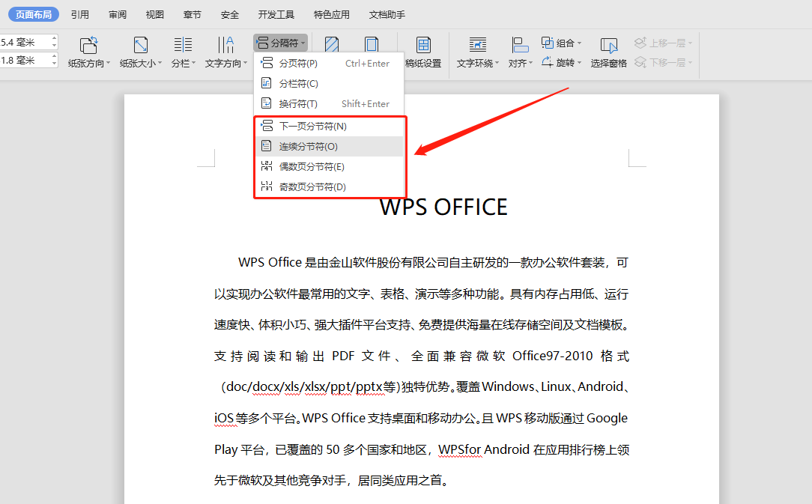Viewport: 812px width, 504px height.
Task: Open the 纸张大小 dropdown arrow
Action: (160, 63)
